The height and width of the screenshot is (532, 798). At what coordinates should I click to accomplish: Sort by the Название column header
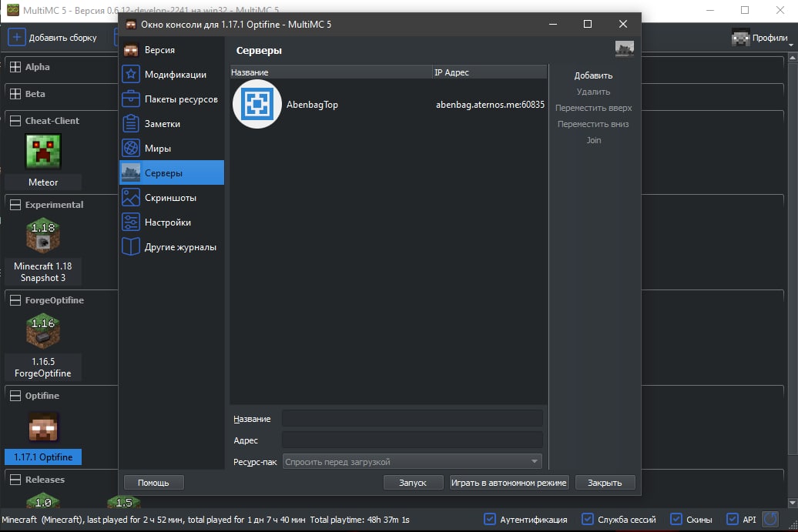tap(330, 72)
